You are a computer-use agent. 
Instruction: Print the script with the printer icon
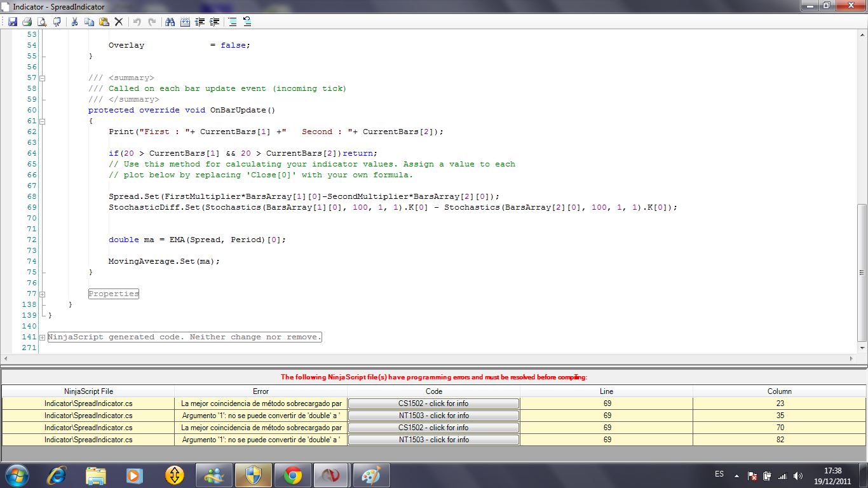27,22
